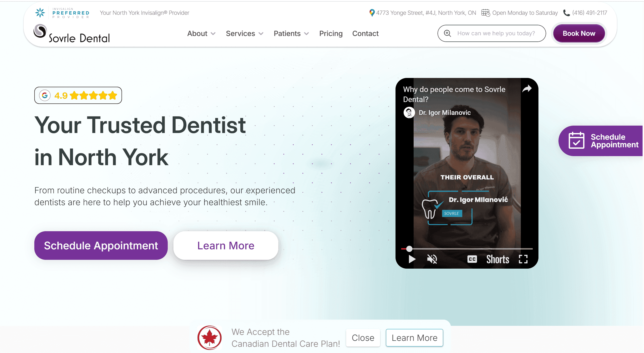This screenshot has height=353, width=644.
Task: Expand the Patients menu
Action: (x=291, y=33)
